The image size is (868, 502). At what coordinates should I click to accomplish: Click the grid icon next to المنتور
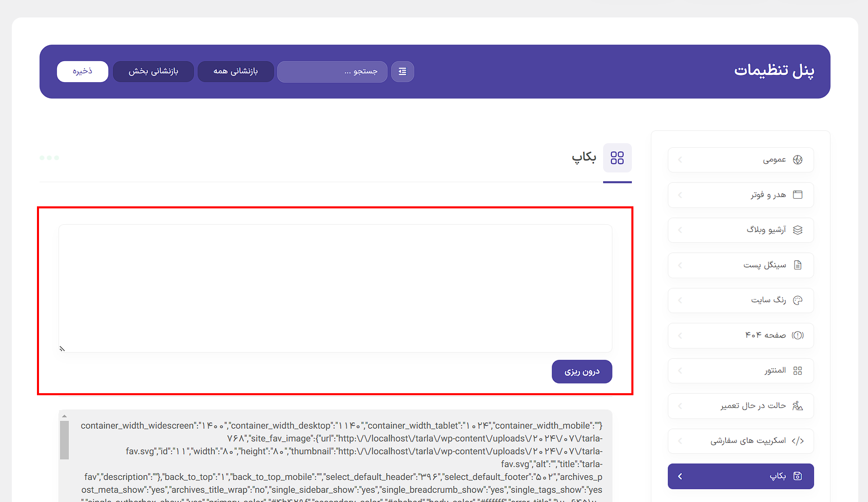point(797,371)
